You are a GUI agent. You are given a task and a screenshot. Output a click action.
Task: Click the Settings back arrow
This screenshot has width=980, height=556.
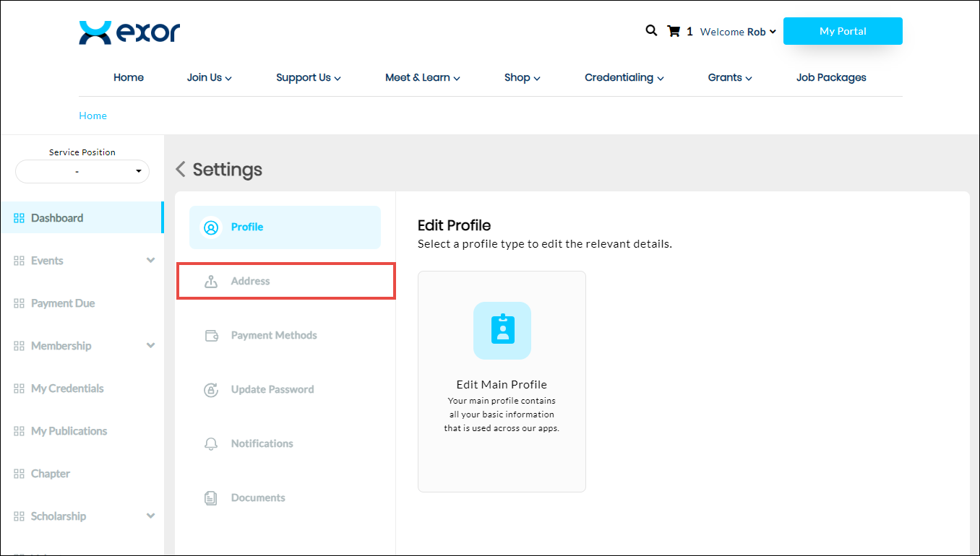181,170
